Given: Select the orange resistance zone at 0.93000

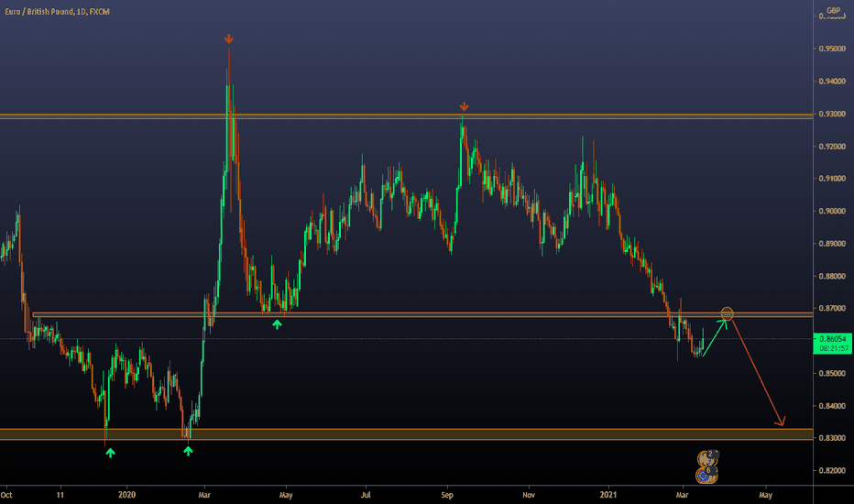Looking at the screenshot, I should [406, 116].
